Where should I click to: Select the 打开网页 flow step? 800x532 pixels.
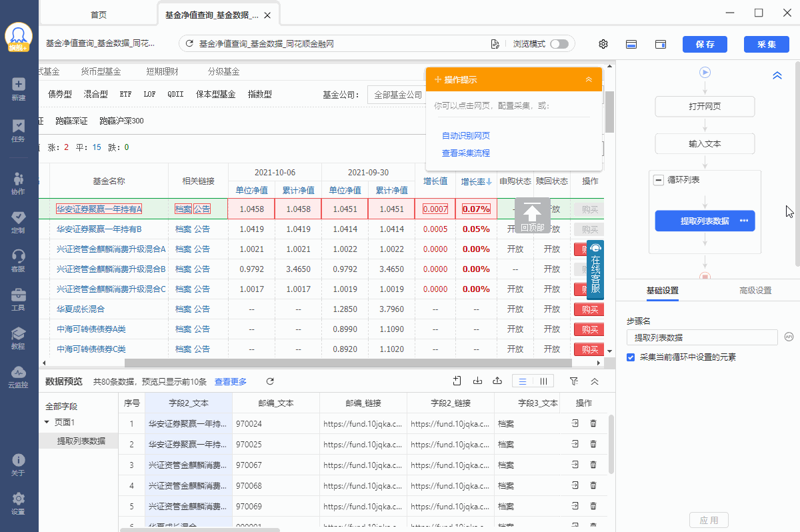tap(705, 107)
